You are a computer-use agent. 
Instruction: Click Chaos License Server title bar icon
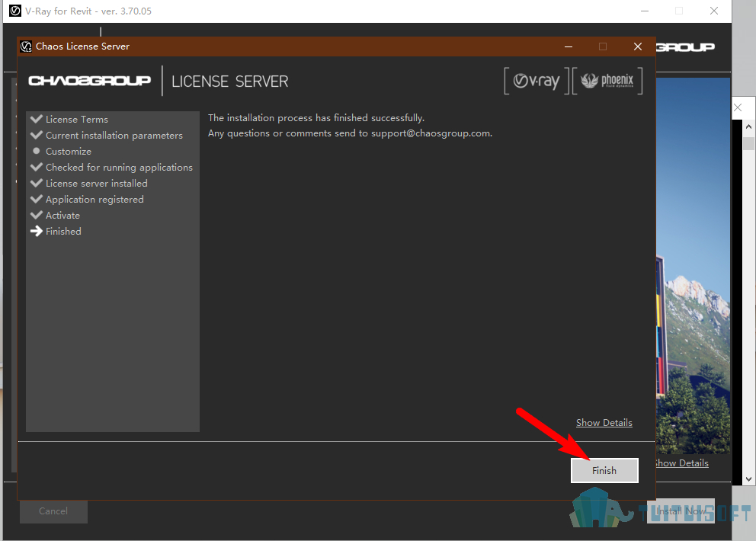coord(26,46)
